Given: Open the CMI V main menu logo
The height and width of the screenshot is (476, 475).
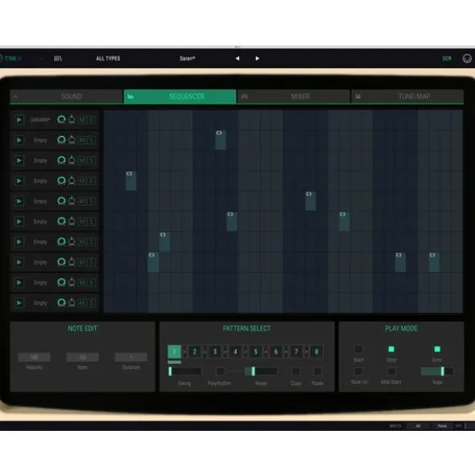Looking at the screenshot, I should (11, 58).
